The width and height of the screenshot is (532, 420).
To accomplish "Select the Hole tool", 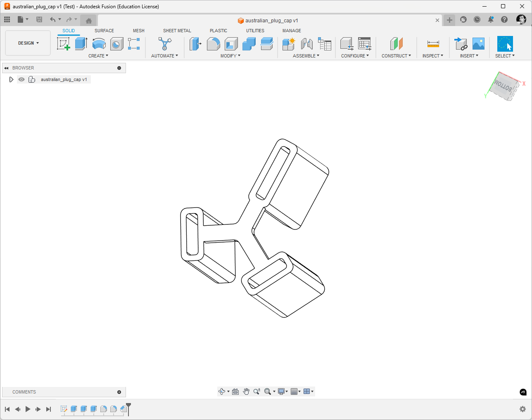I will pos(117,43).
